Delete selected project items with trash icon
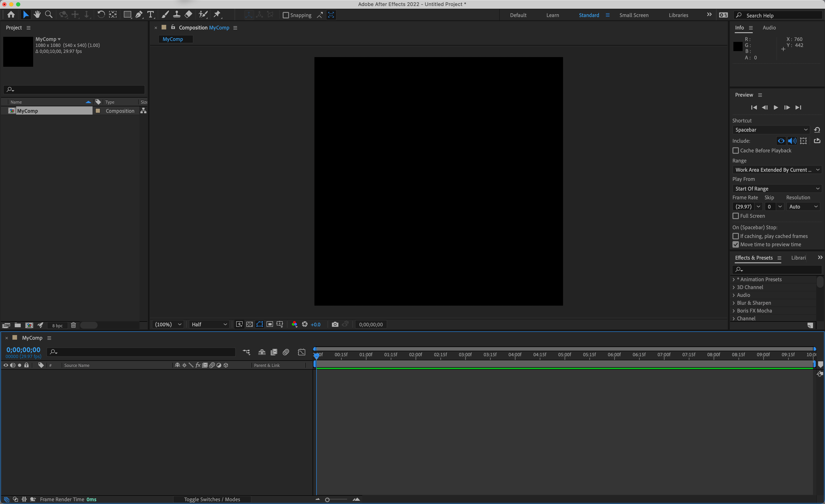825x504 pixels. [73, 325]
